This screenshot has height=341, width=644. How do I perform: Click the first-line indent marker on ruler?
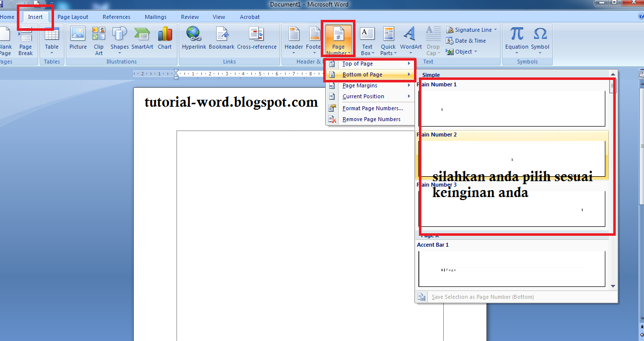pyautogui.click(x=176, y=71)
